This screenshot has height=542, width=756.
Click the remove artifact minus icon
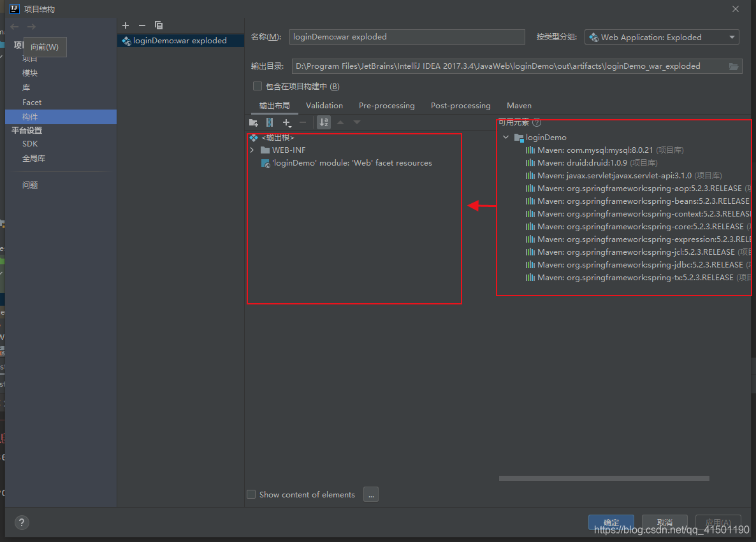pos(142,25)
